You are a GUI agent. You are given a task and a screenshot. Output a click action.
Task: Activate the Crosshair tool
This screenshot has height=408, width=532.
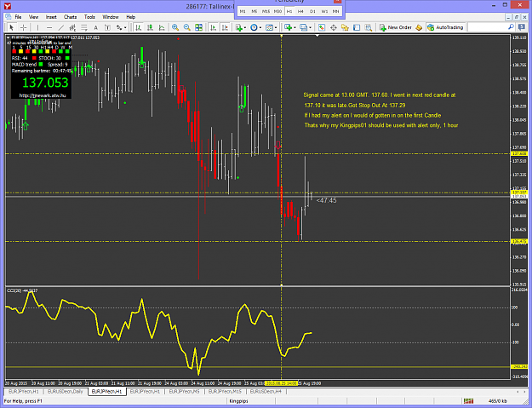tap(24, 27)
